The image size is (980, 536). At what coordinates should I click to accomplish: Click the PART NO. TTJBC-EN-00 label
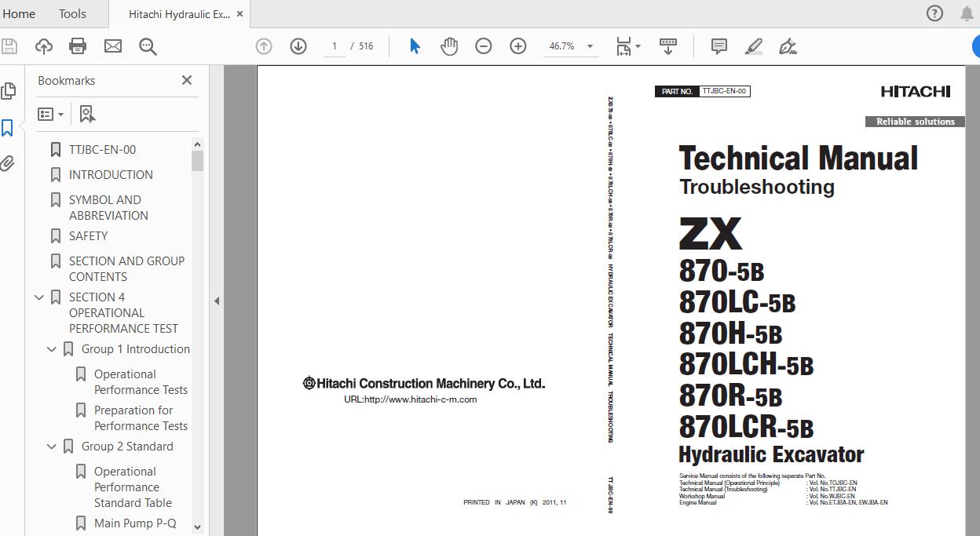point(702,91)
